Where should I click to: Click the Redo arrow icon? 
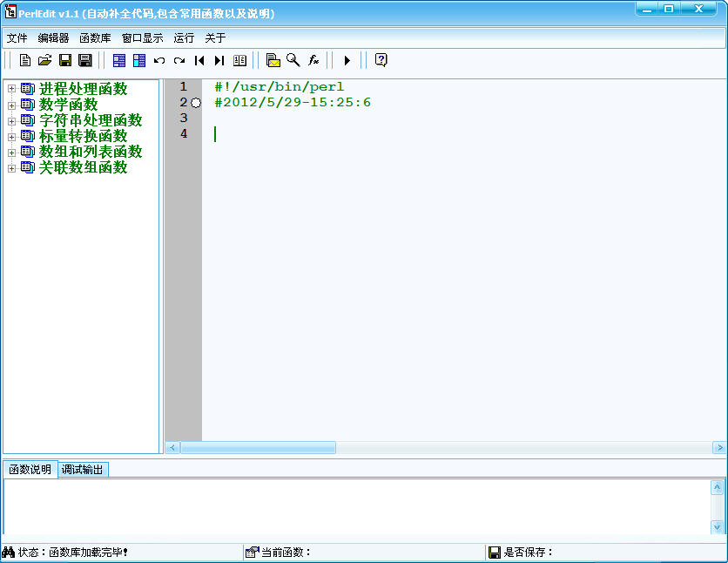pos(179,60)
